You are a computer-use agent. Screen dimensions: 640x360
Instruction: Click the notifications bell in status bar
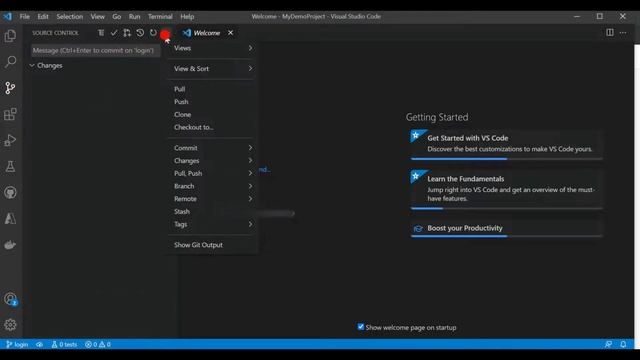pyautogui.click(x=623, y=344)
